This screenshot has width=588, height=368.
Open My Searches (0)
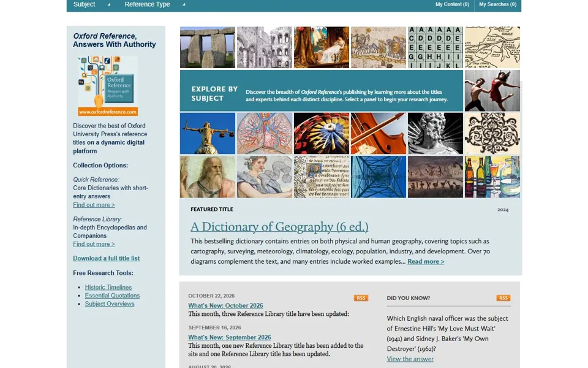tap(497, 4)
